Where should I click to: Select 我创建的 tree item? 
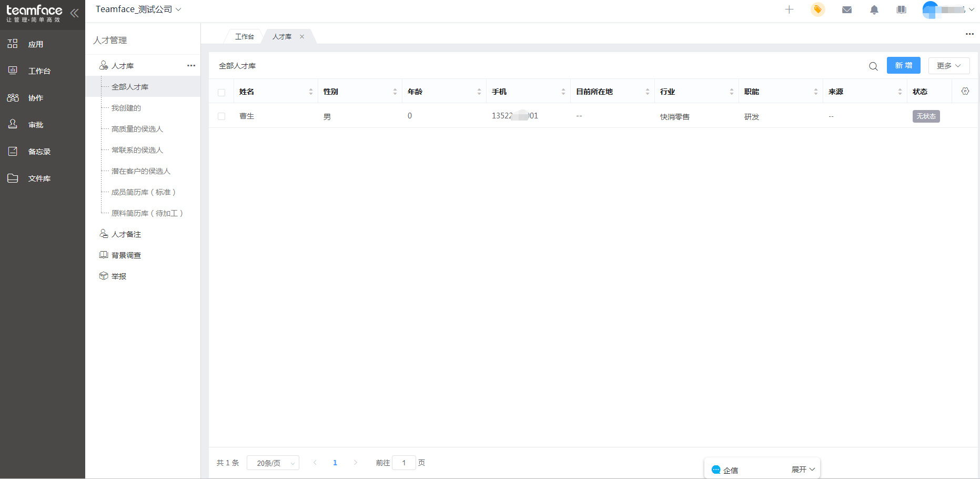126,108
